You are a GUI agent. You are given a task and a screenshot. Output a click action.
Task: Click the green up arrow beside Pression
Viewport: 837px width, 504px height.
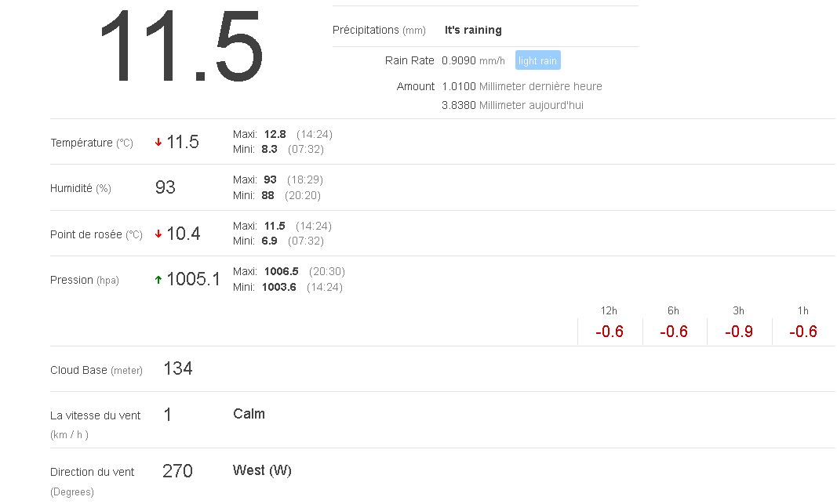coord(158,280)
